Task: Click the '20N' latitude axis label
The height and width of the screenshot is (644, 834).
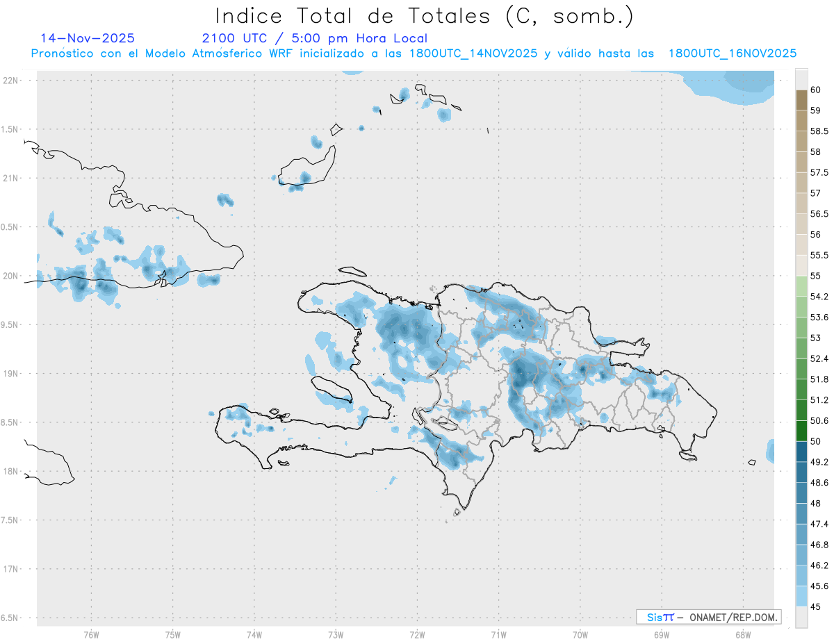Action: pyautogui.click(x=11, y=276)
